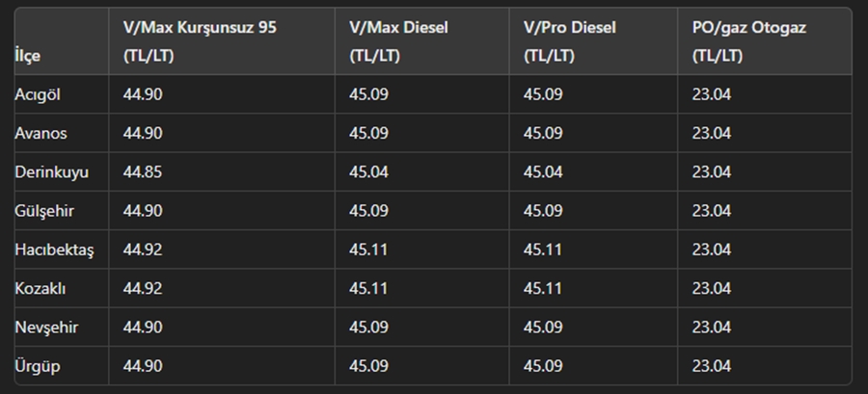Click the Ürgüp row label
Image resolution: width=868 pixels, height=394 pixels.
(x=38, y=366)
